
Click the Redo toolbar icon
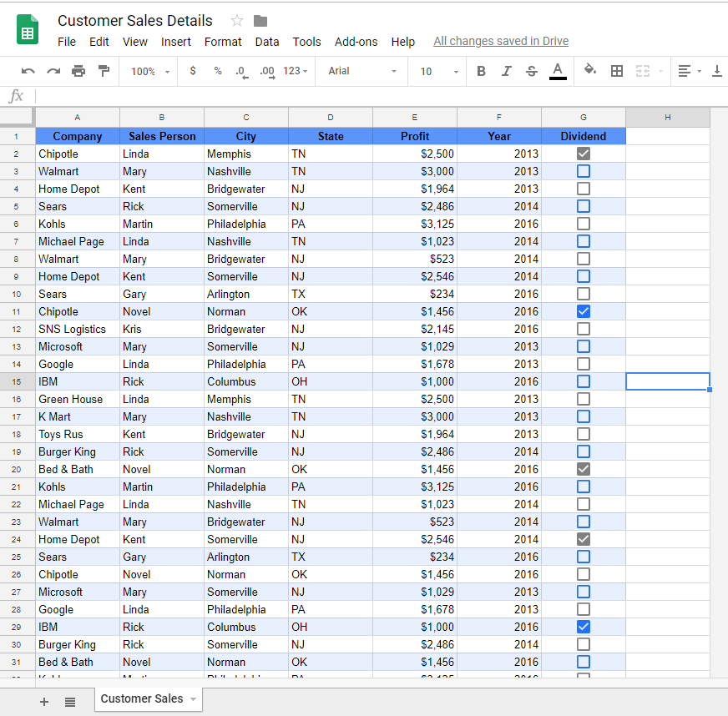pos(53,71)
